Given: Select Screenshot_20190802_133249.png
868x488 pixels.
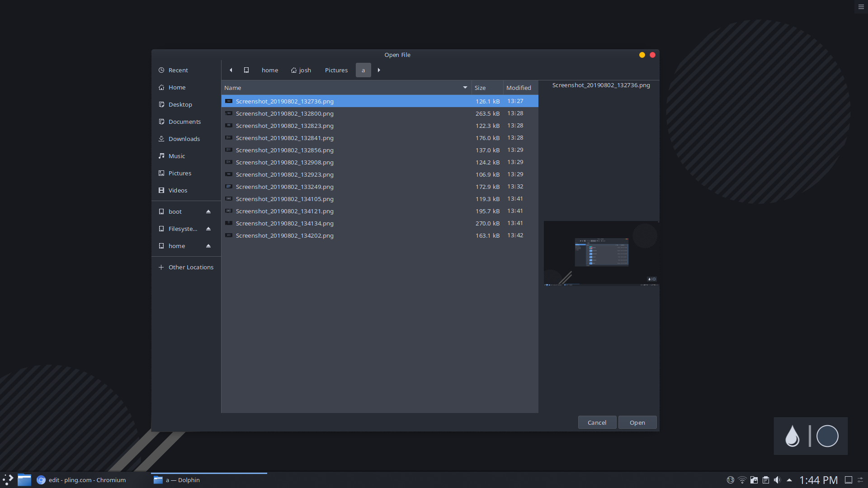Looking at the screenshot, I should click(380, 187).
